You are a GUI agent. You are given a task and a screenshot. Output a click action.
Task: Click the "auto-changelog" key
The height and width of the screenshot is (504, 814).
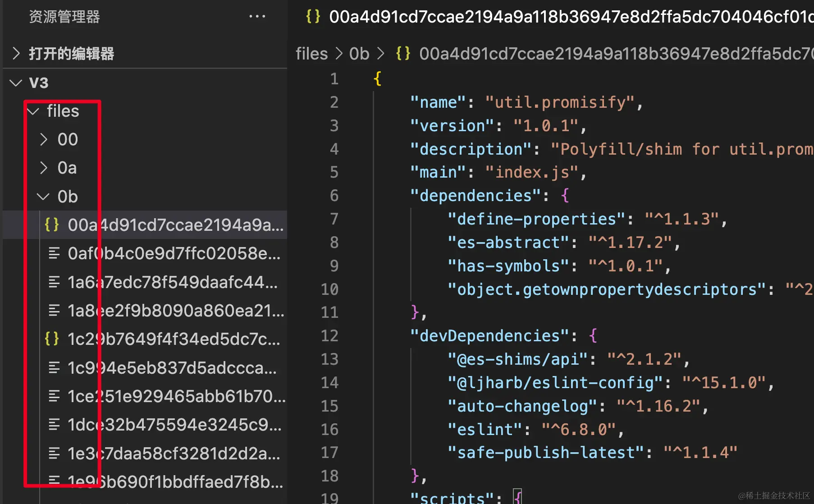click(x=522, y=406)
